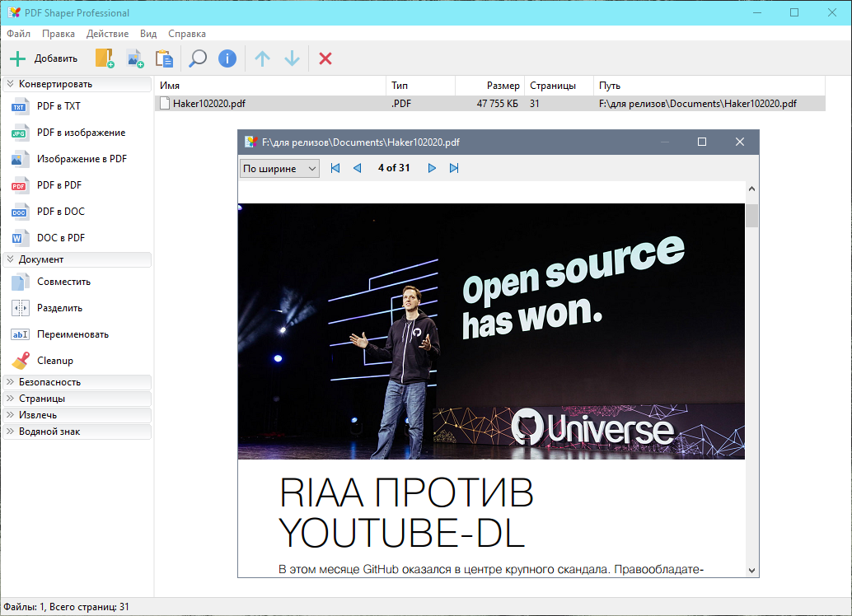The width and height of the screenshot is (852, 616).
Task: Click the preview vertical scrollbar thumb
Action: pyautogui.click(x=751, y=215)
